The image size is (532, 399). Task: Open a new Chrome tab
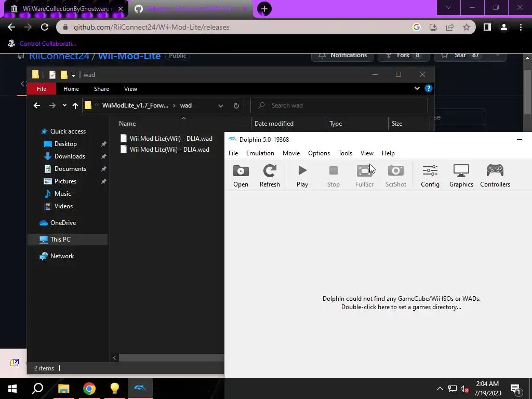264,9
